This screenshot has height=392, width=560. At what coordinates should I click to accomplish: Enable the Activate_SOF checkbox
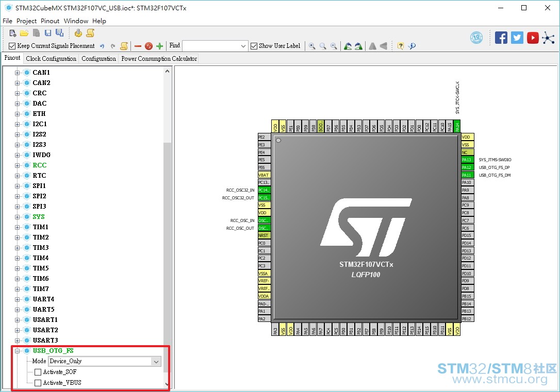pyautogui.click(x=38, y=372)
